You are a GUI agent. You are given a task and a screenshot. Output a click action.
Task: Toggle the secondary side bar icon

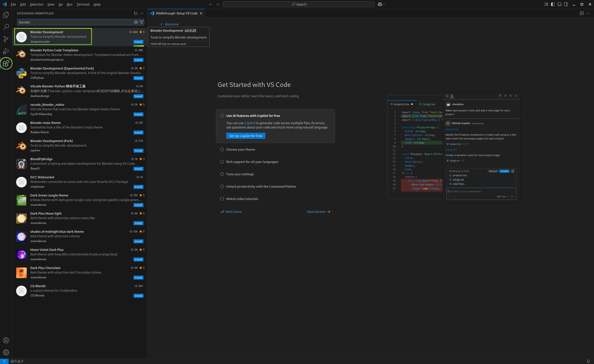click(566, 4)
